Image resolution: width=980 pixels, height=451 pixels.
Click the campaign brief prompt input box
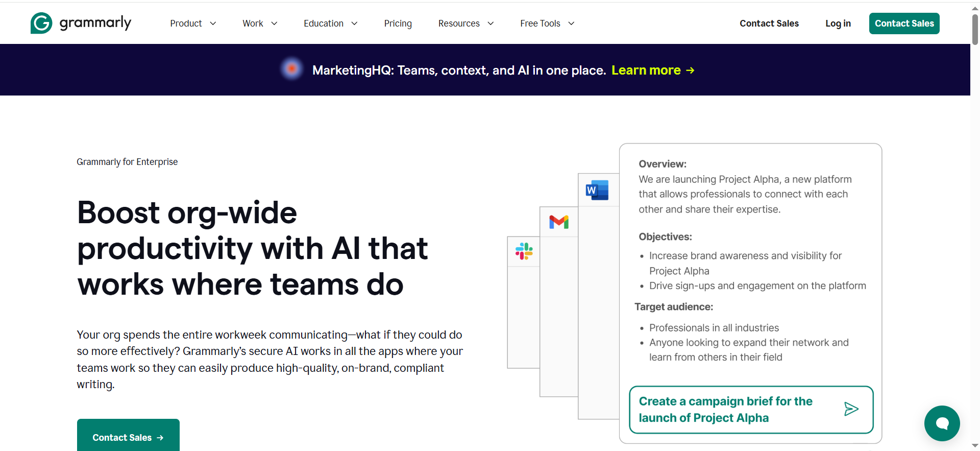pos(751,410)
